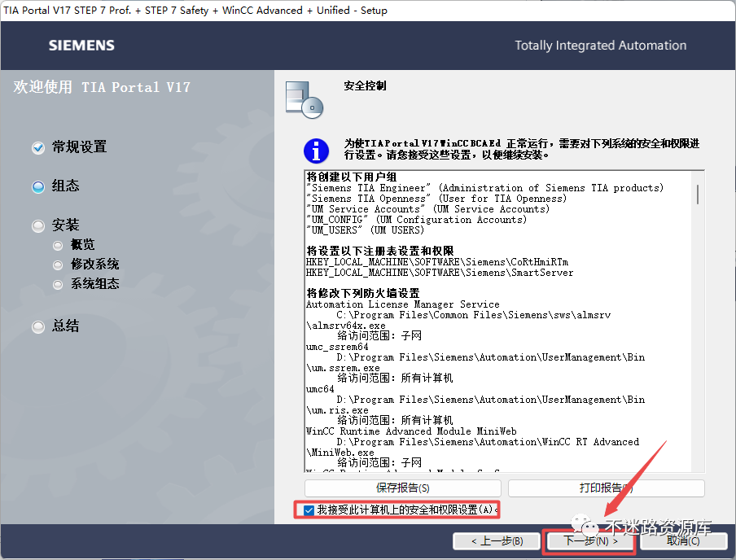Click the 将创建以下用户组 heading line
Screen dimensions: 736x560
(x=352, y=177)
